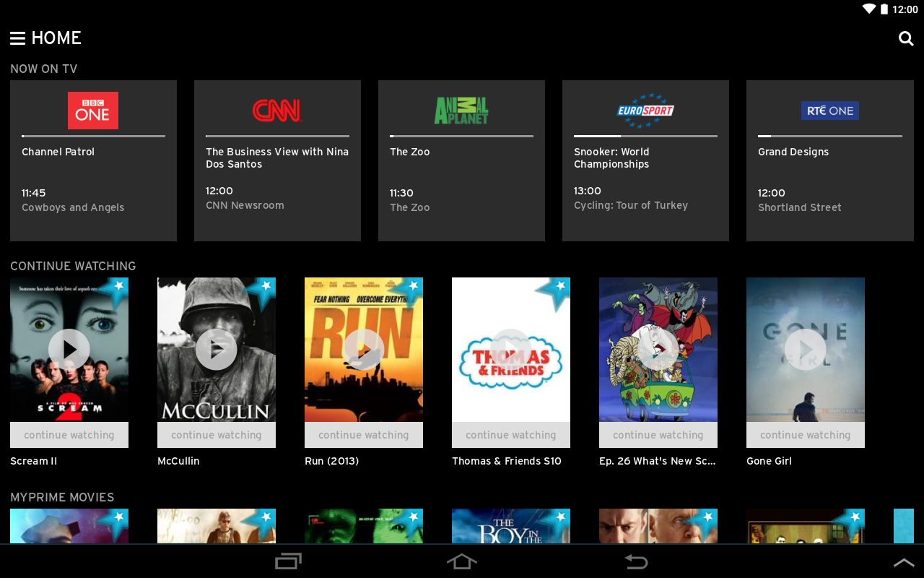The height and width of the screenshot is (578, 924).
Task: Click continue watching under Scooby episode
Action: click(658, 435)
